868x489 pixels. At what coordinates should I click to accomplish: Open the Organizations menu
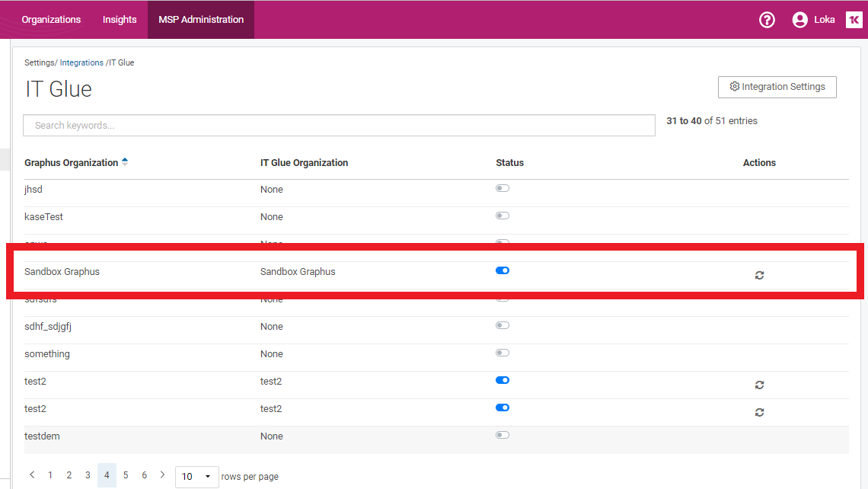pos(51,19)
